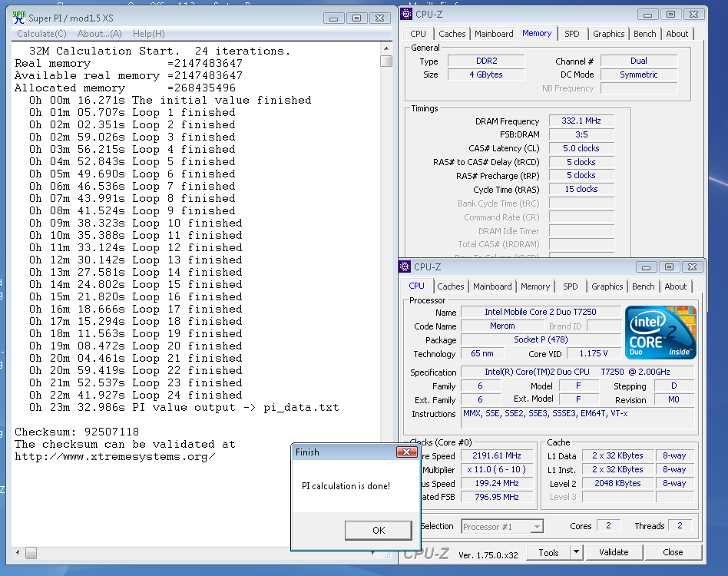This screenshot has width=728, height=576.
Task: Click the http://www.xtremesystems.org/ text
Action: (114, 457)
